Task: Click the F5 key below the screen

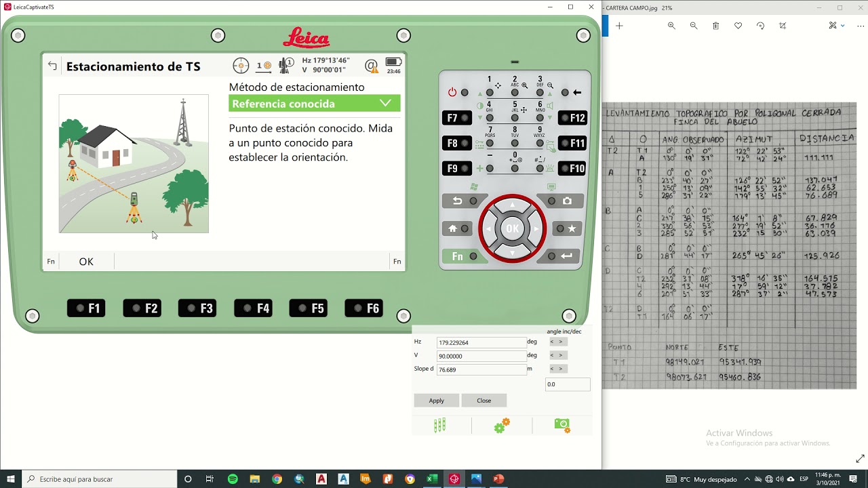Action: tap(309, 308)
